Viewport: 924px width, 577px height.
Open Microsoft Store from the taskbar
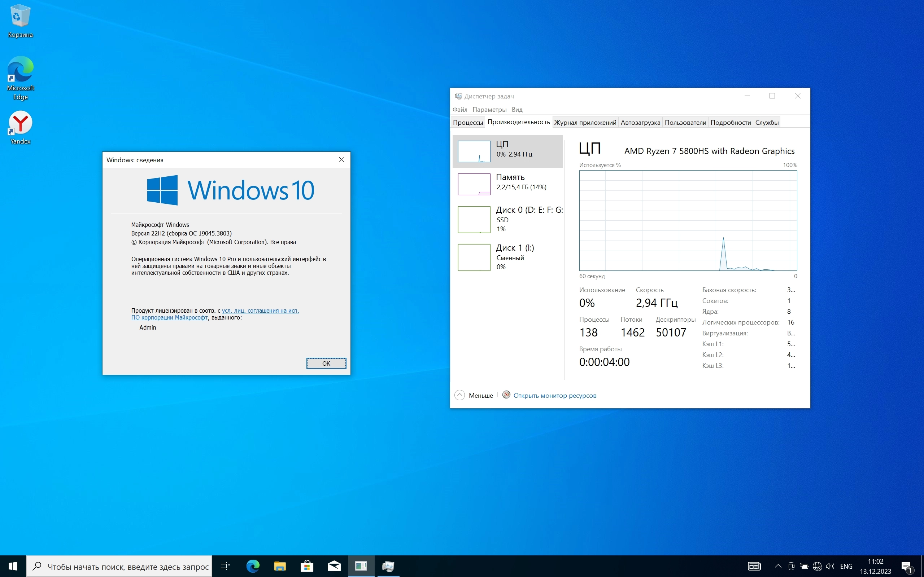[306, 566]
